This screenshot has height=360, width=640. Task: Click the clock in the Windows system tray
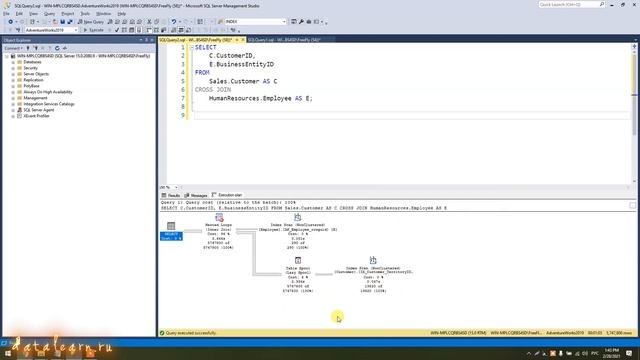[611, 353]
